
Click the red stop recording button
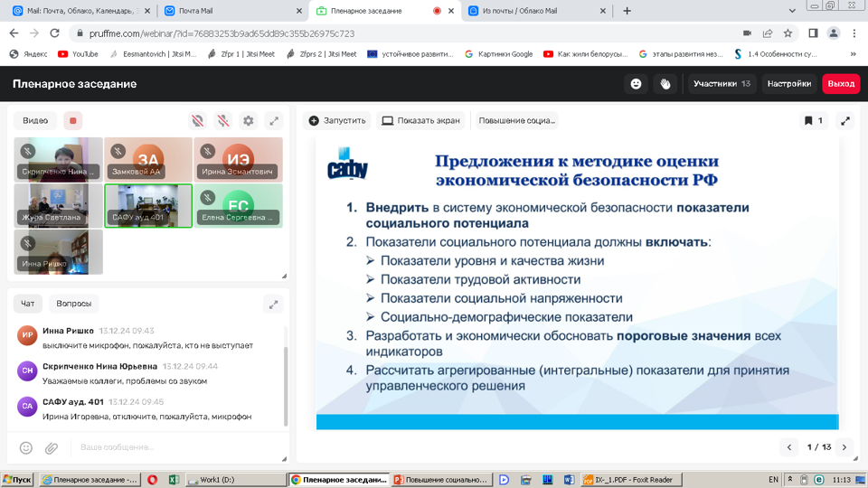(73, 120)
